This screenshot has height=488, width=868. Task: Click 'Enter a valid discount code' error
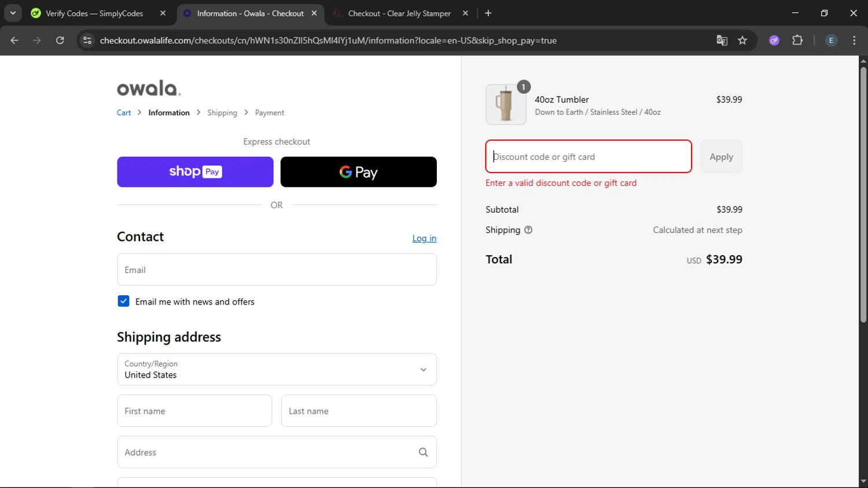tap(561, 183)
